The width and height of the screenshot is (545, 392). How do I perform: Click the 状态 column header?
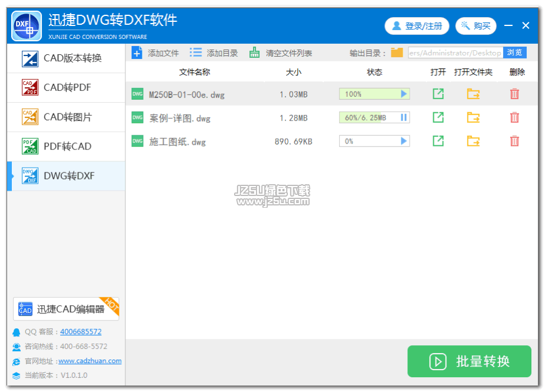click(x=375, y=72)
